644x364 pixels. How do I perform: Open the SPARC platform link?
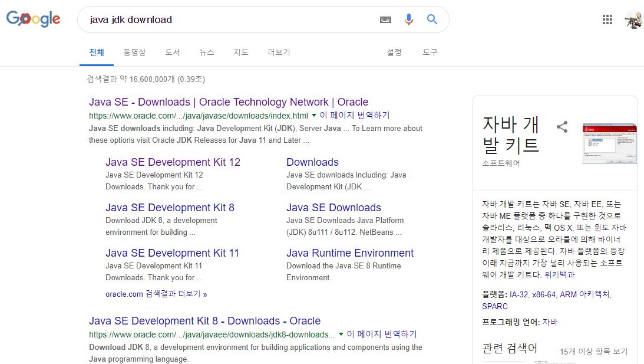(495, 306)
